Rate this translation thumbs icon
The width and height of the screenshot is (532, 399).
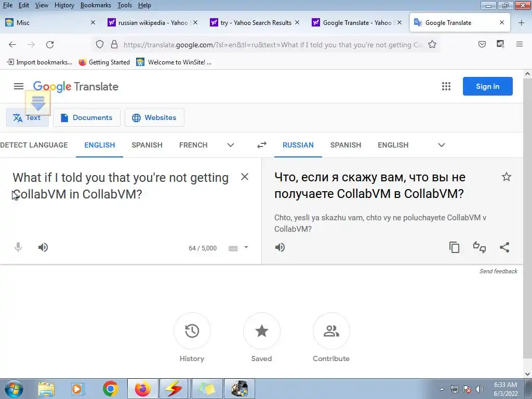[480, 247]
